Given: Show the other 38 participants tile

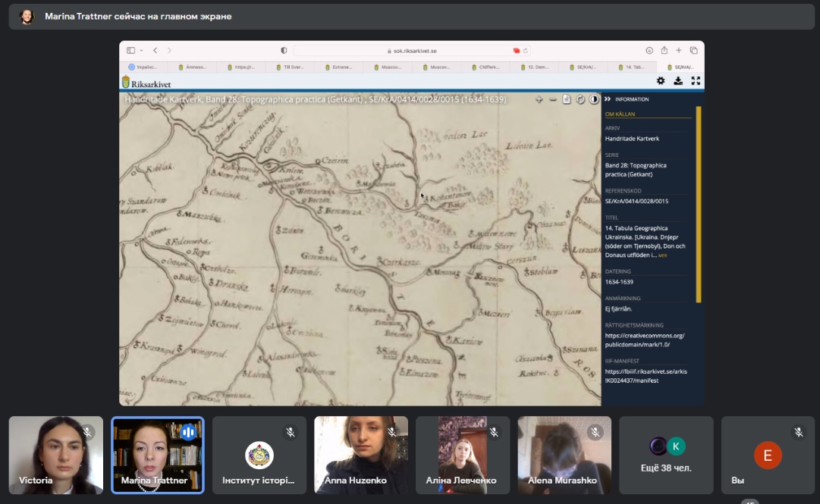Looking at the screenshot, I should 666,455.
